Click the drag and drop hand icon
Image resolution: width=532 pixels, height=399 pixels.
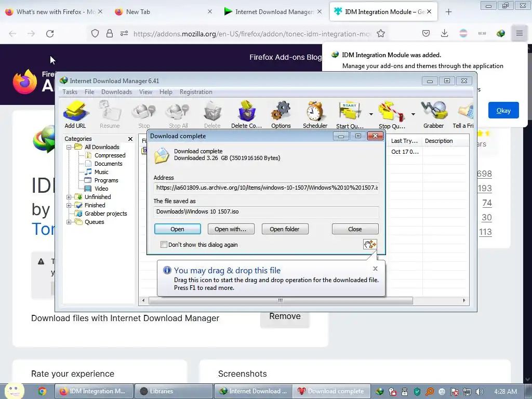(370, 244)
